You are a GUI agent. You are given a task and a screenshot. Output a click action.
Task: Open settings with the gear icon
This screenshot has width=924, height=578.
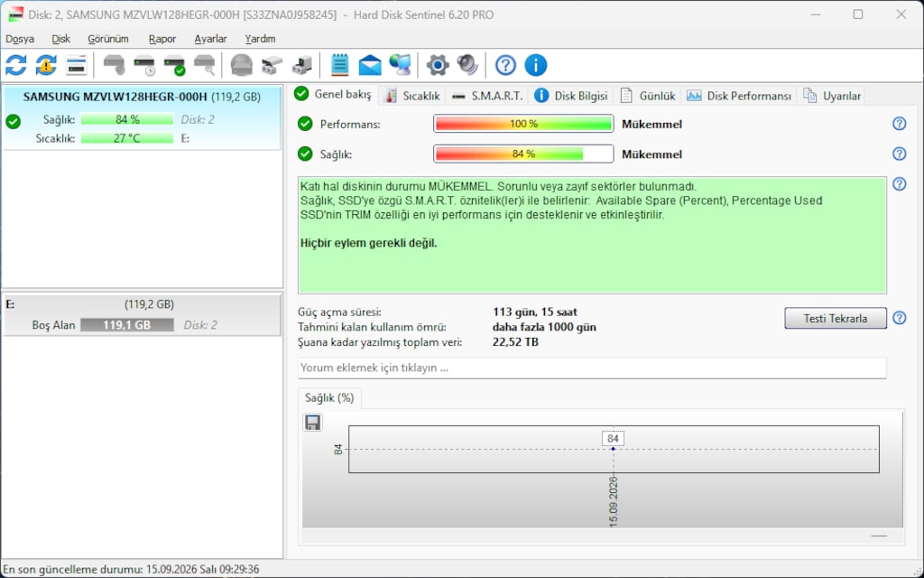point(438,65)
